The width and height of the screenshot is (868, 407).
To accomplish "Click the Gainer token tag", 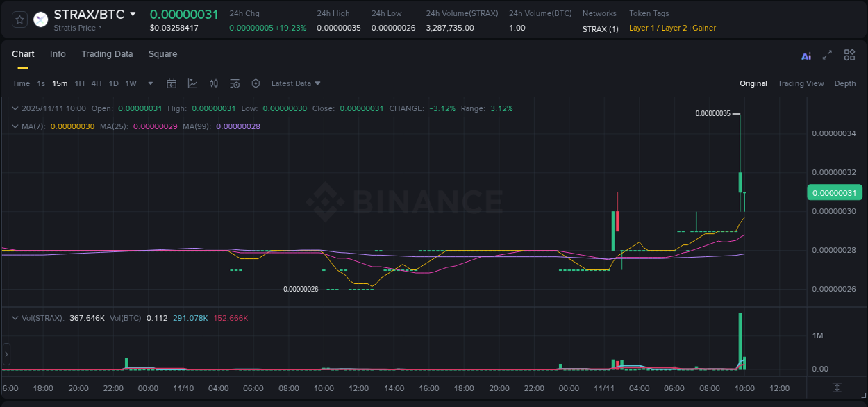I will coord(704,28).
